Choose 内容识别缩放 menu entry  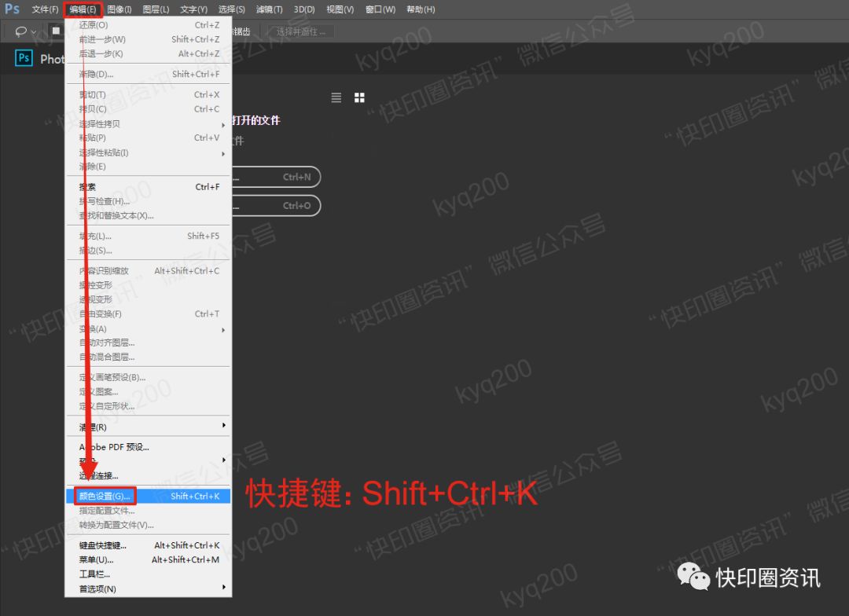[149, 270]
